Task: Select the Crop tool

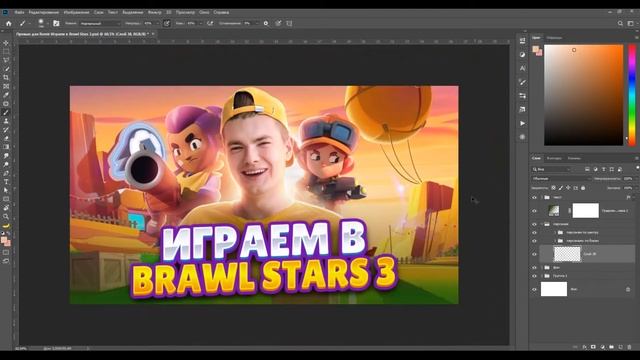Action: tap(6, 78)
